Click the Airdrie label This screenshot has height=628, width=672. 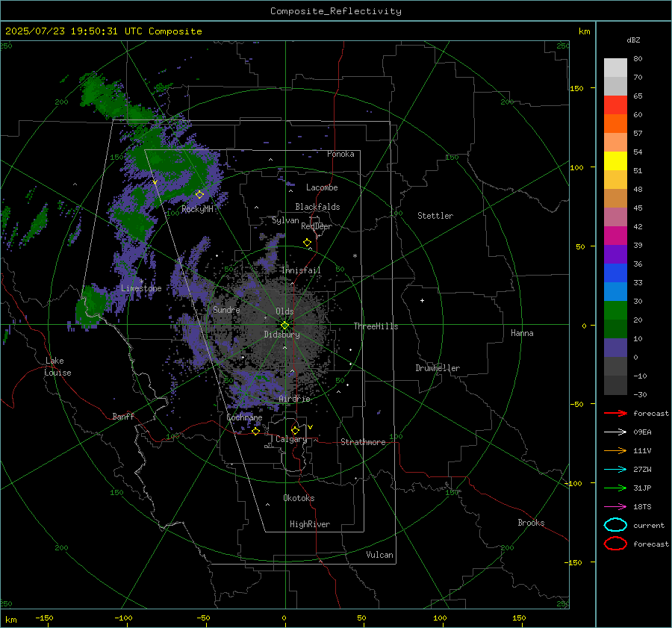(294, 399)
